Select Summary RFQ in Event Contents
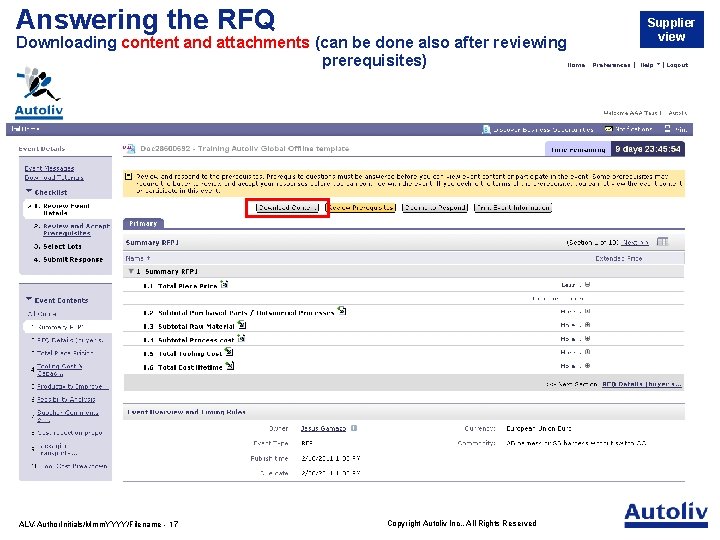This screenshot has height=540, width=720. pos(60,327)
